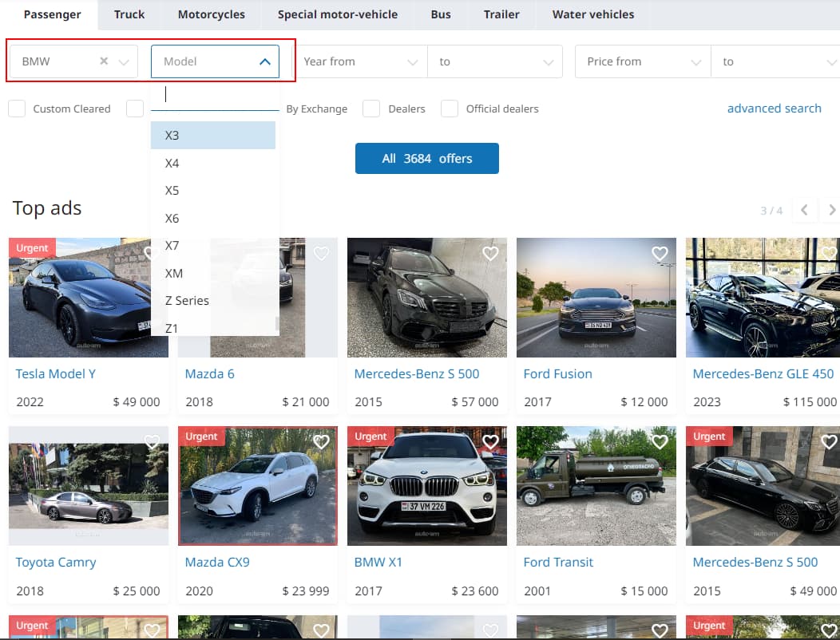
Task: Choose XM from the model list
Action: pyautogui.click(x=213, y=274)
